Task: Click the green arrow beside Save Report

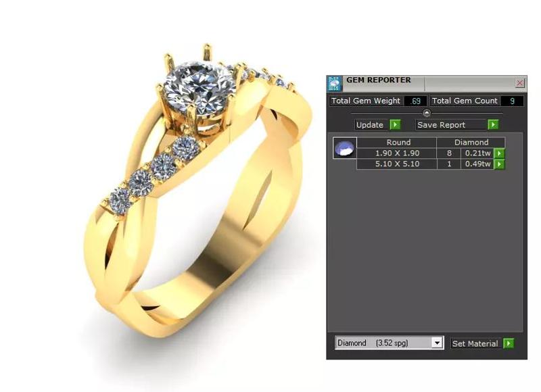Action: 493,124
